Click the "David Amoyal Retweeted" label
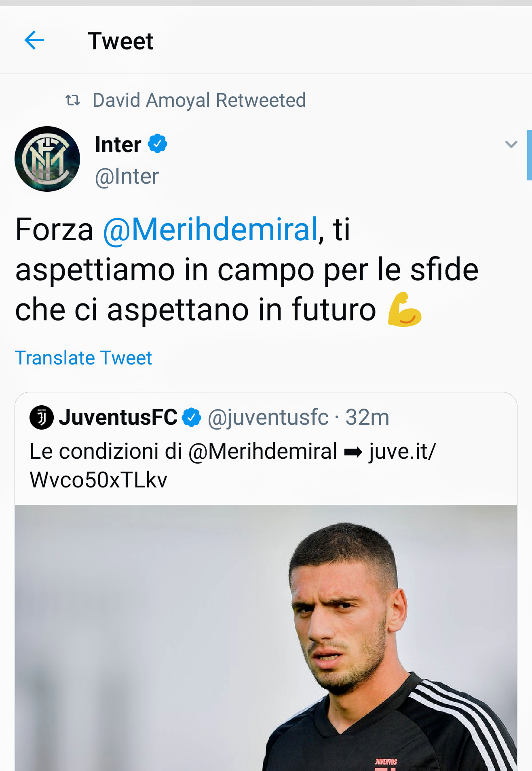 click(199, 100)
